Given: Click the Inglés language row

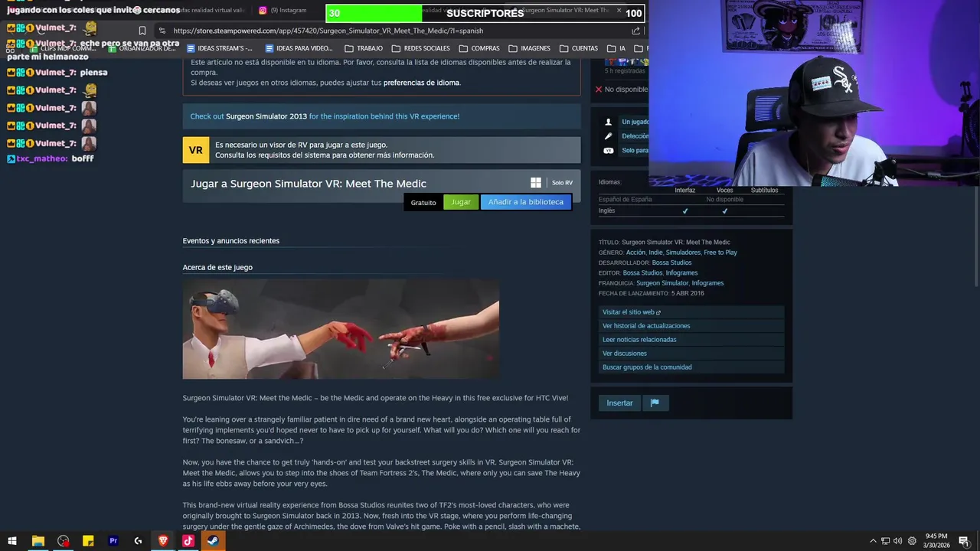Looking at the screenshot, I should (691, 210).
